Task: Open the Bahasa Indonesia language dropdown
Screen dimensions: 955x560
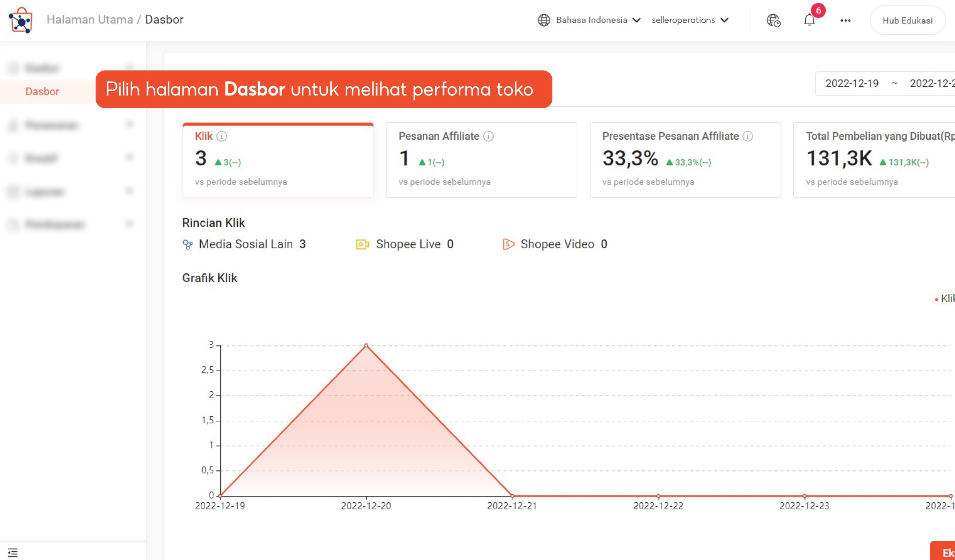Action: coord(589,20)
